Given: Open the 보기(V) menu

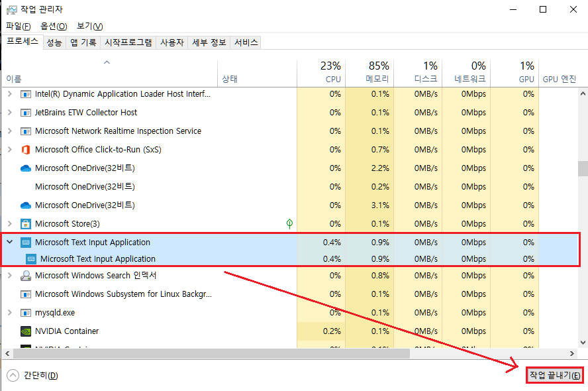Looking at the screenshot, I should 89,27.
